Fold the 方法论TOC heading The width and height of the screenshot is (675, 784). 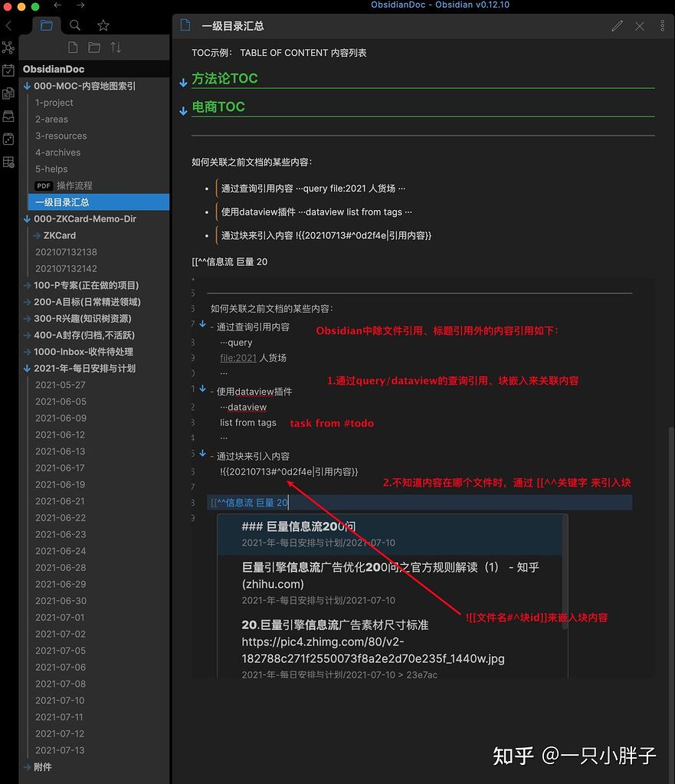pyautogui.click(x=183, y=82)
